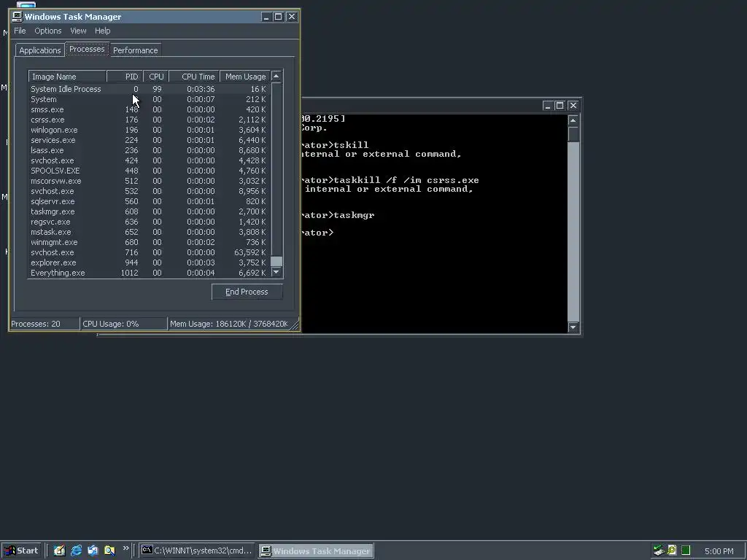Open the Internet Explorer quick launch icon
The height and width of the screenshot is (560, 747).
click(76, 551)
